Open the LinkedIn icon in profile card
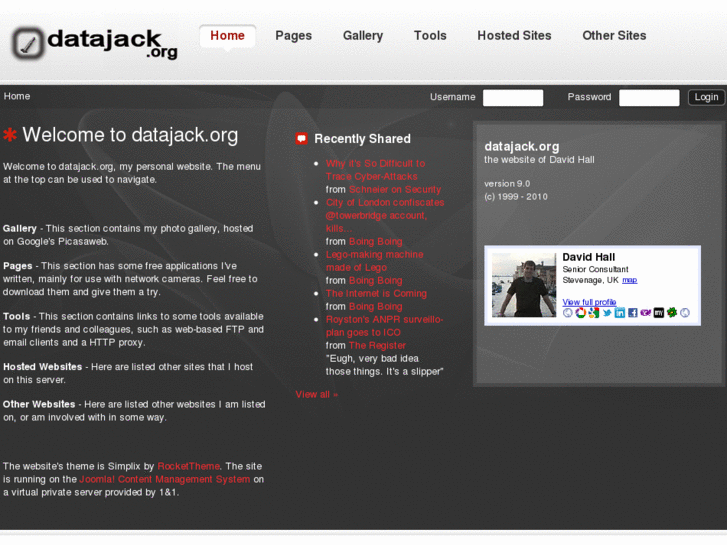 [620, 313]
